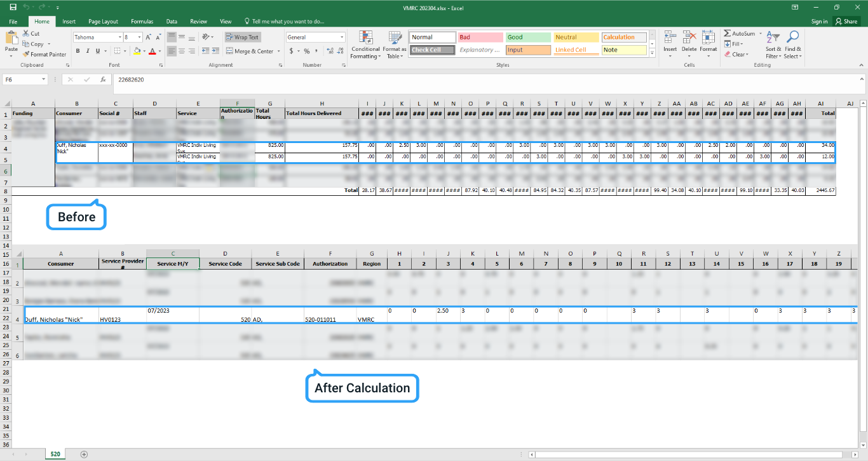Expand the General number format dropdown

(341, 38)
